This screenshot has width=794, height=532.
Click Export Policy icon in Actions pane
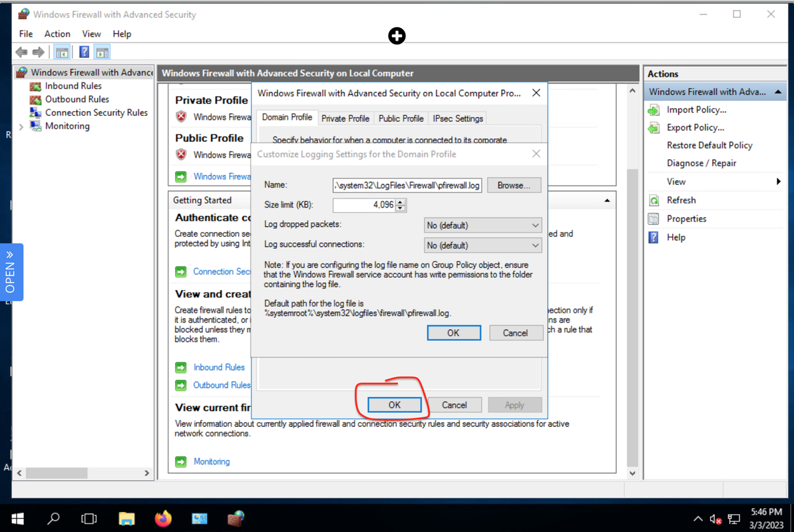coord(654,128)
